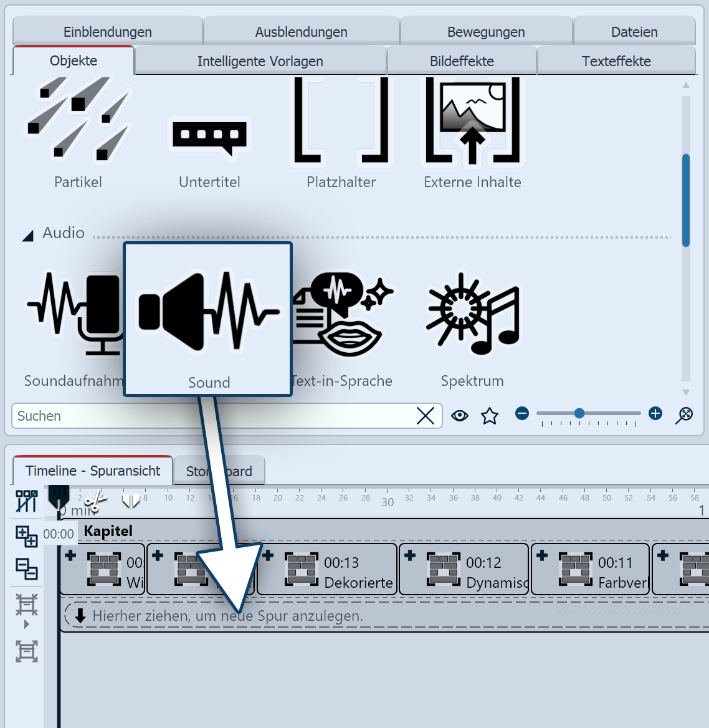Select the Partikel object icon
Screen dimensions: 709x728
tap(78, 120)
